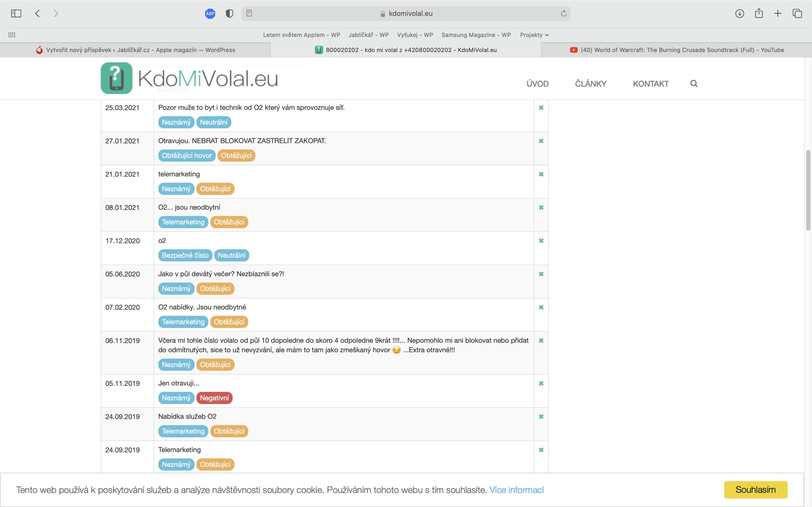The image size is (812, 507).
Task: Click the X next to the 27.01.2021 comment
Action: coord(541,141)
